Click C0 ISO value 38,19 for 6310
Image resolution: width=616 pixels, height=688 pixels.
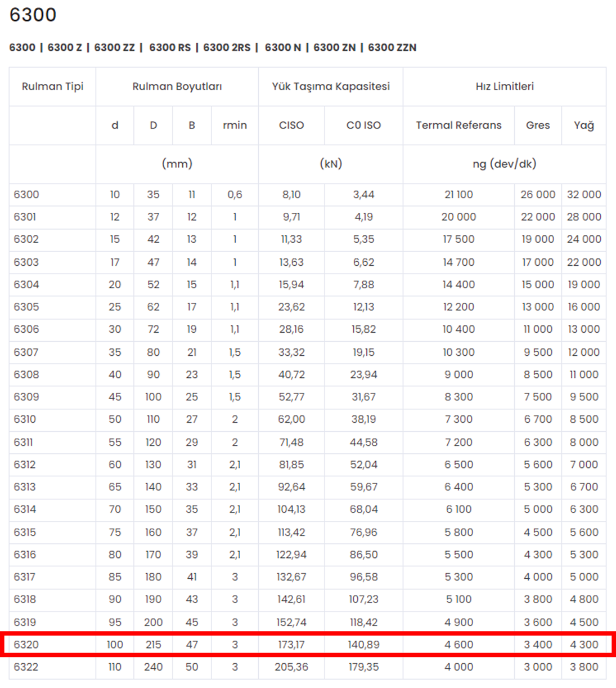tap(363, 419)
